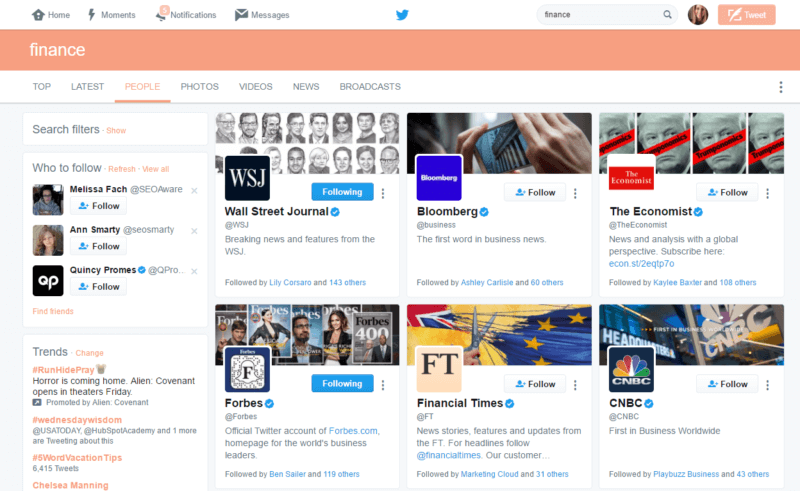The width and height of the screenshot is (800, 491).
Task: Click Change next to Trends
Action: [89, 353]
